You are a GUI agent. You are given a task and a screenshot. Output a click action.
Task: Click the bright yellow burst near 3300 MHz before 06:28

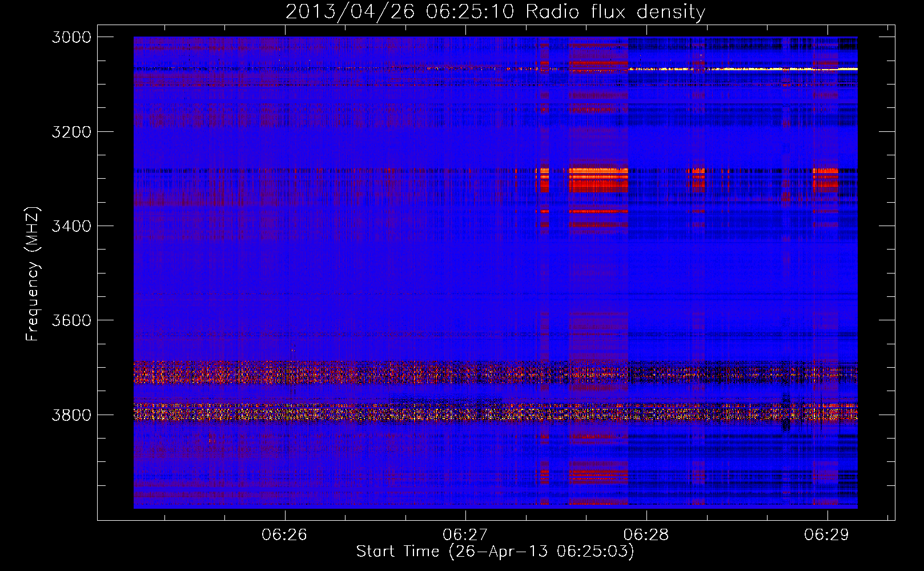click(x=598, y=179)
